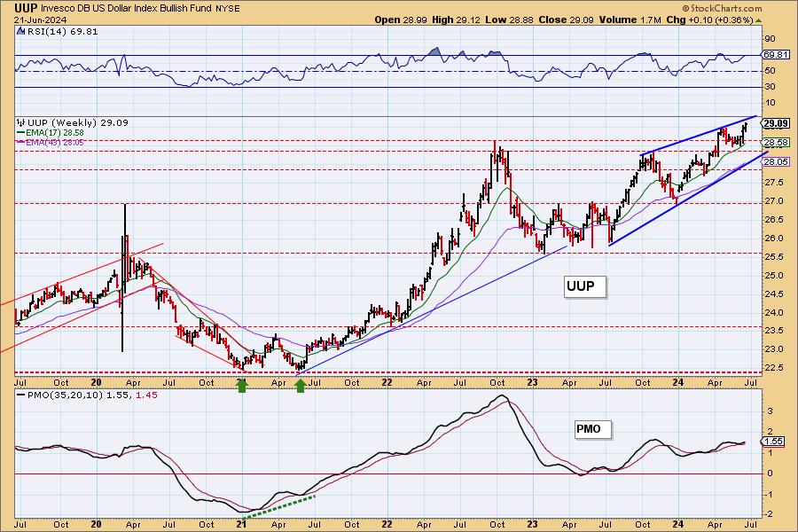This screenshot has width=798, height=532.
Task: Click the 28.58 EMA tag on the right axis
Action: tap(776, 143)
